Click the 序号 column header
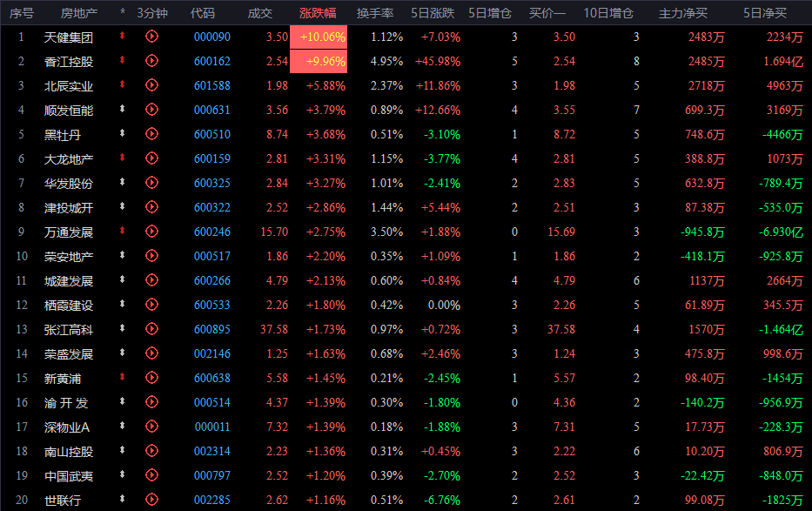The height and width of the screenshot is (511, 812). coord(21,13)
